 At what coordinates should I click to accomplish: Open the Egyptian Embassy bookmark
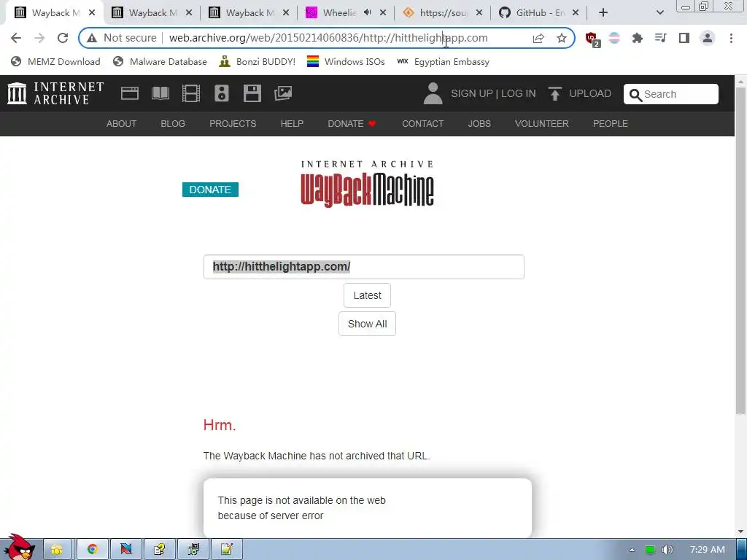tap(443, 61)
